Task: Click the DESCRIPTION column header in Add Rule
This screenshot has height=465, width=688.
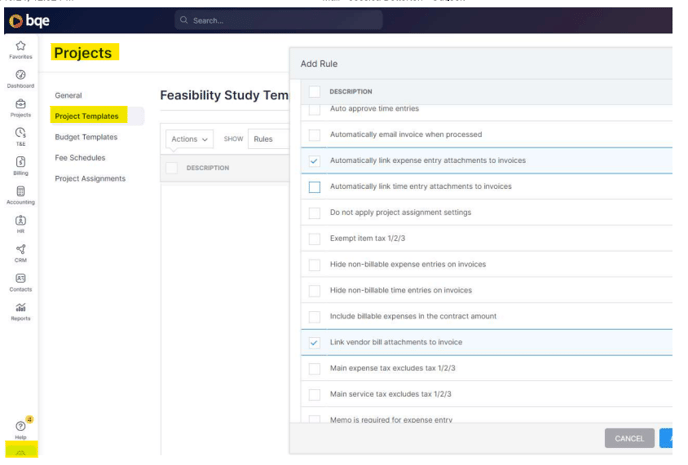Action: 351,91
